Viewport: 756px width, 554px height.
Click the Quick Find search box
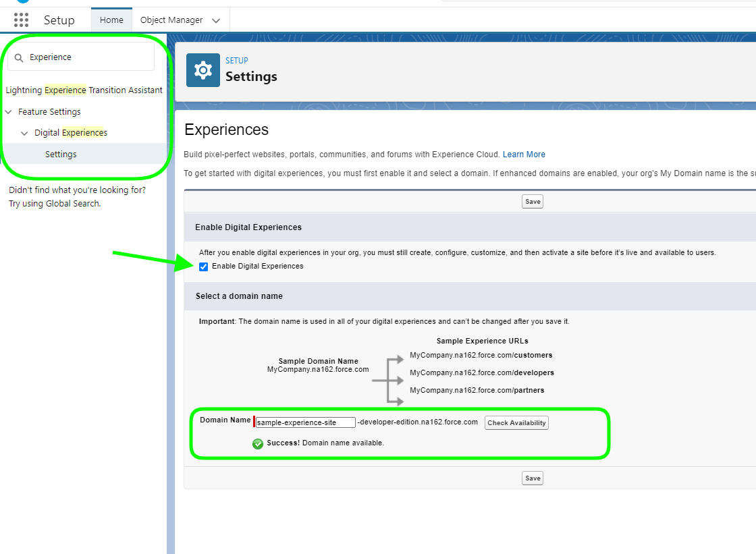81,57
